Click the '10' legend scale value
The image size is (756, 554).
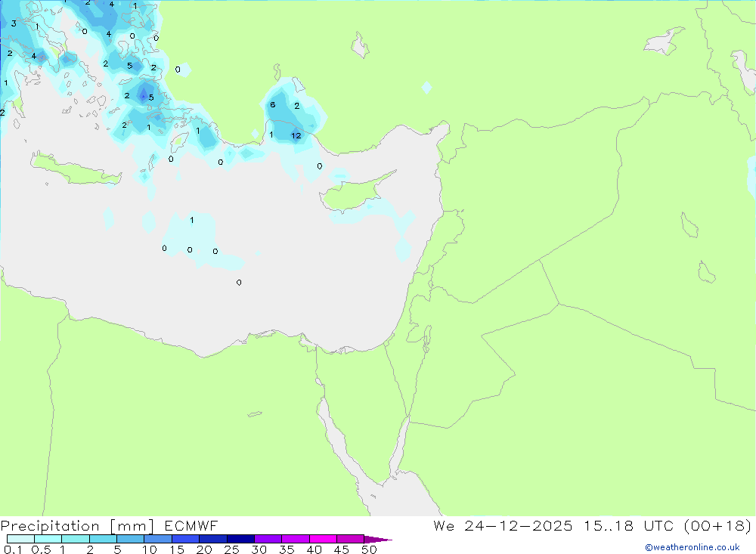tap(150, 549)
